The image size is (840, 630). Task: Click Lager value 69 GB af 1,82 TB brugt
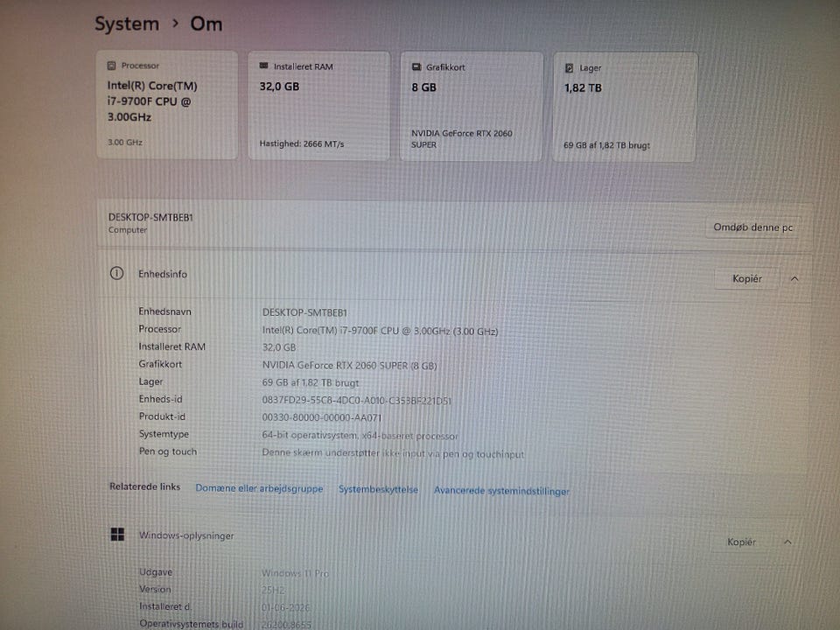coord(310,382)
